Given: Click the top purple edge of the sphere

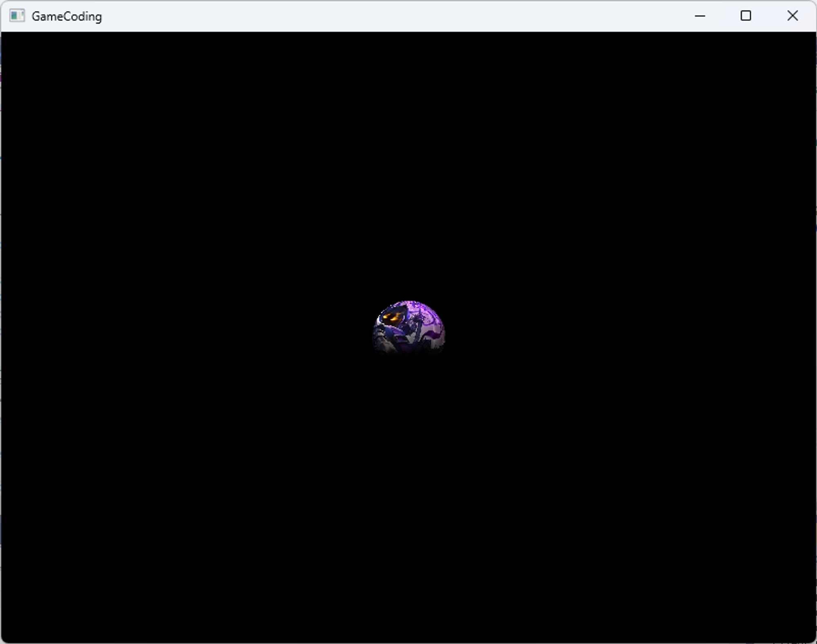Looking at the screenshot, I should (x=409, y=303).
